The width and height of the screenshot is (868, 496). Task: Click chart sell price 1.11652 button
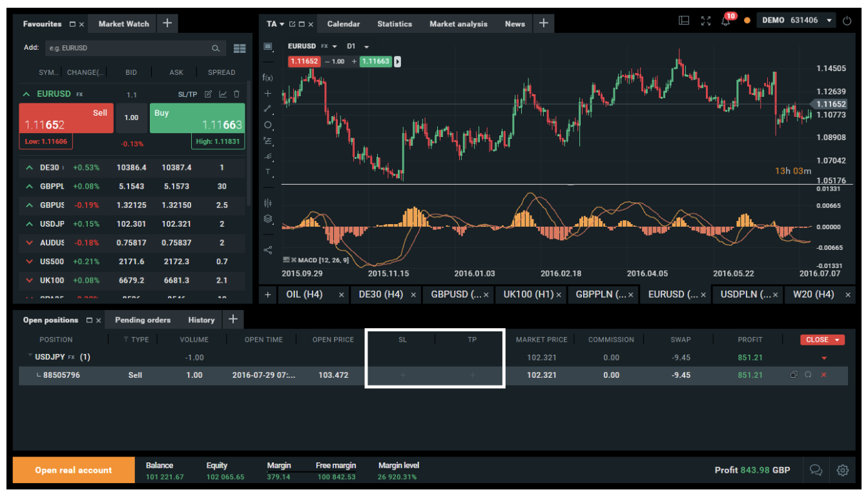(x=304, y=61)
